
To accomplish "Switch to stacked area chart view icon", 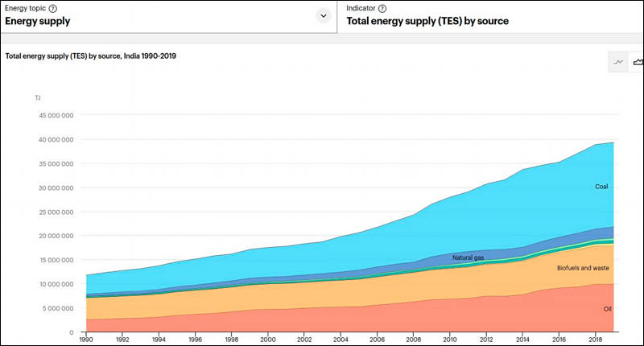I will click(638, 62).
